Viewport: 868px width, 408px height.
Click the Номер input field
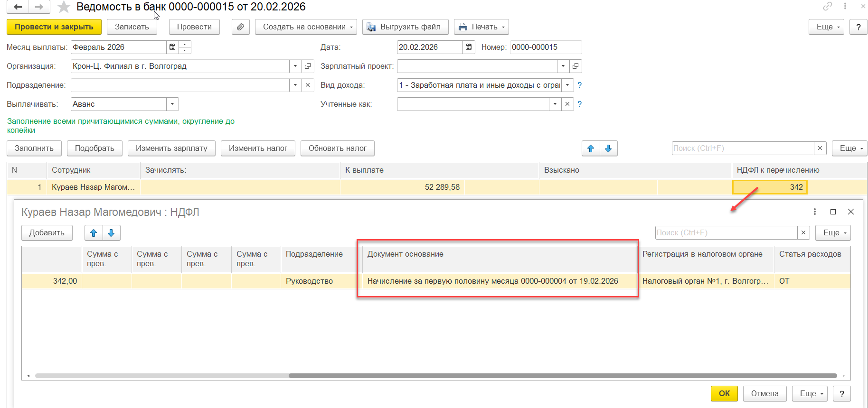pyautogui.click(x=546, y=47)
